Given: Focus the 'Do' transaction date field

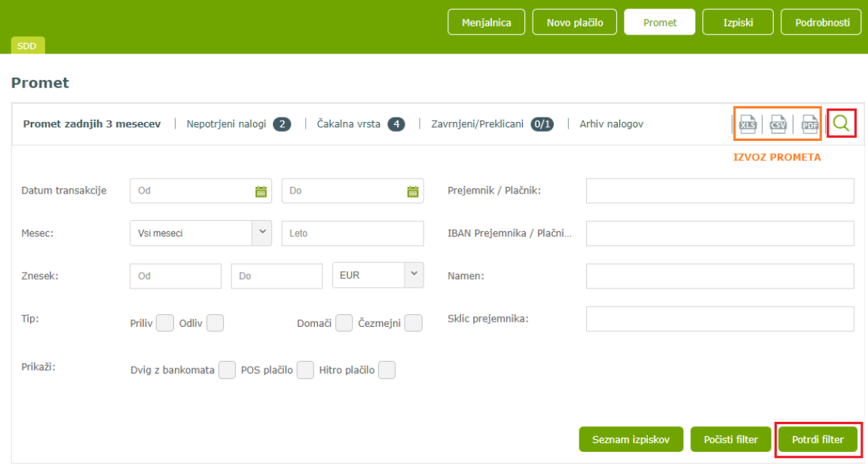Looking at the screenshot, I should [x=353, y=191].
